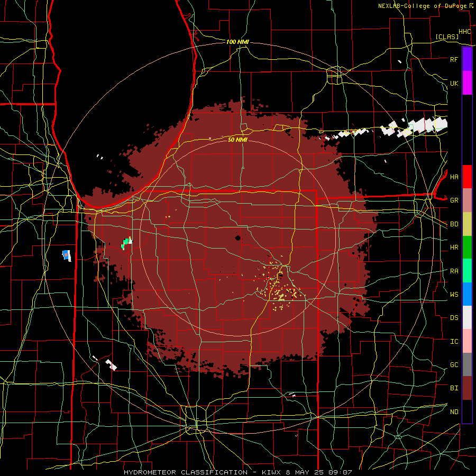The width and height of the screenshot is (476, 476).
Task: Click the ND legend label
Action: 454,411
